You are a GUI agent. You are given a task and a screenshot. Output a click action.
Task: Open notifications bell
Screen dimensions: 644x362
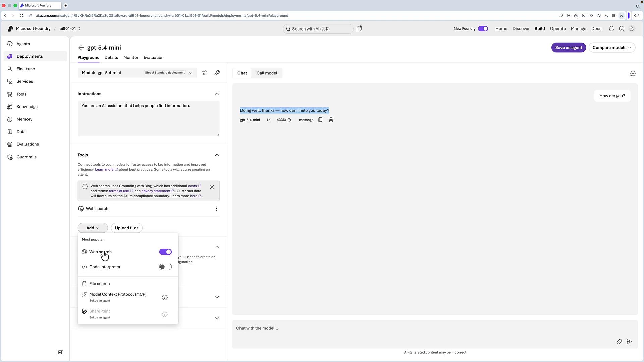tap(611, 29)
